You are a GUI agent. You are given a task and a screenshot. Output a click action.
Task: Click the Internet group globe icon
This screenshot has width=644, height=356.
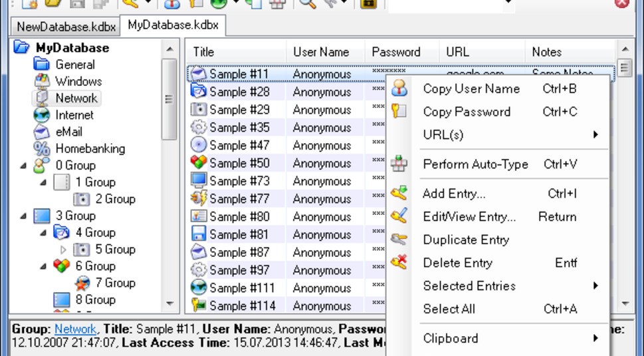coord(42,115)
